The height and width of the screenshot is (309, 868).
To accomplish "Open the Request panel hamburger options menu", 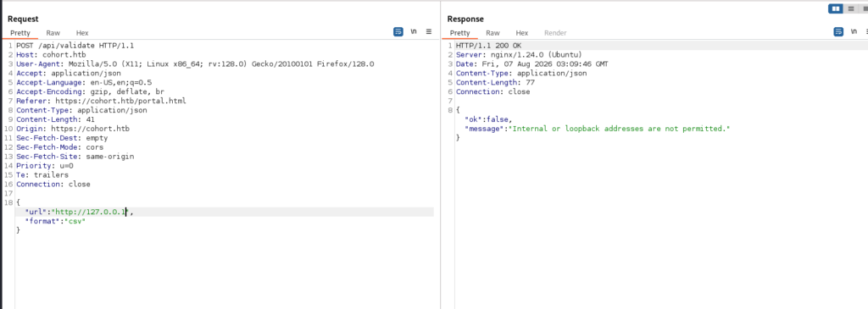I will coord(428,32).
